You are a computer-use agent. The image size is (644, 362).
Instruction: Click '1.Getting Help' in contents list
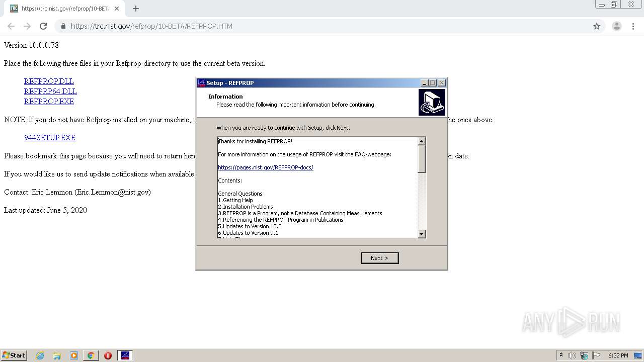coord(235,200)
